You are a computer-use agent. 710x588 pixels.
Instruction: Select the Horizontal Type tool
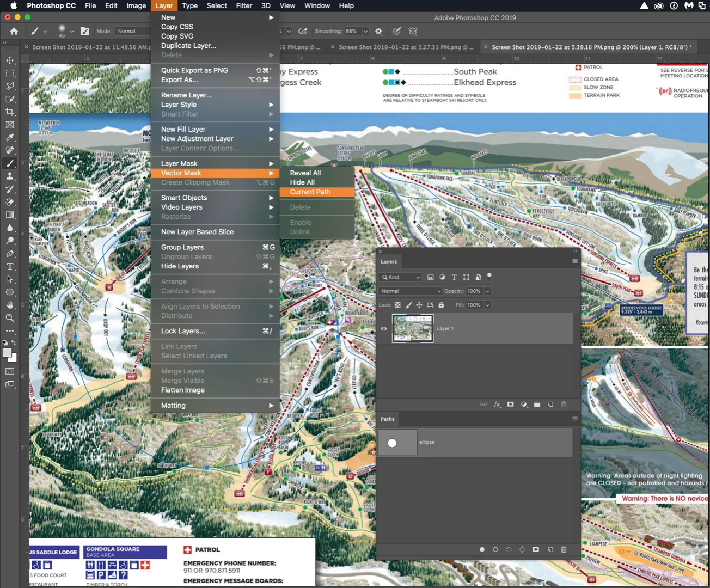10,266
